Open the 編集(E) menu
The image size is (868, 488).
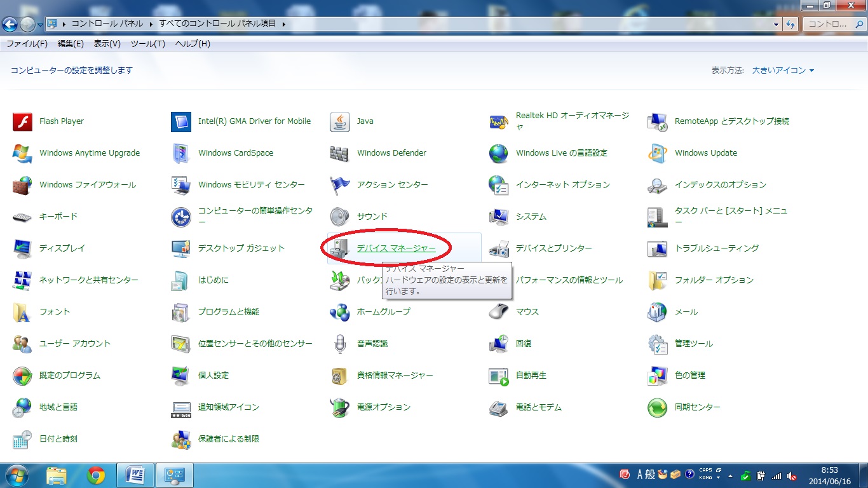tap(71, 44)
